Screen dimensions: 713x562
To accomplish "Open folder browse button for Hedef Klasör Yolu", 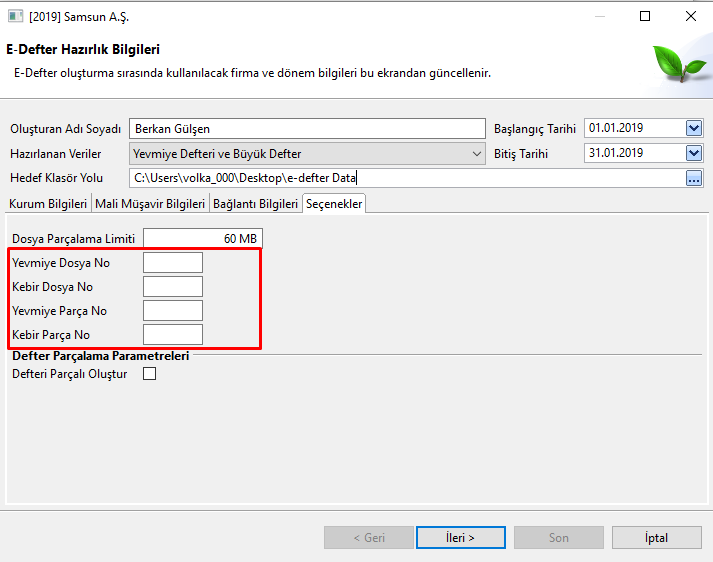I will (694, 178).
